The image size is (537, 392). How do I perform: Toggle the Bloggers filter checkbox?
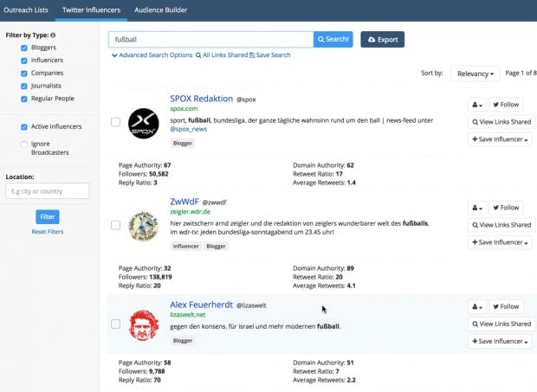click(x=24, y=48)
